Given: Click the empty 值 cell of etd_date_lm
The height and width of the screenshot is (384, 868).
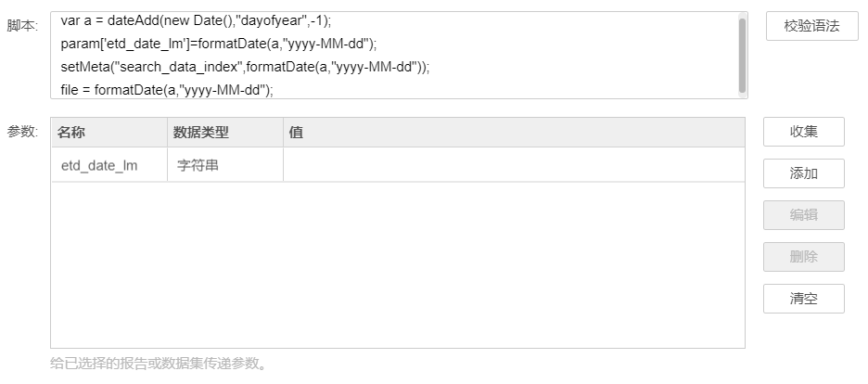Looking at the screenshot, I should [x=514, y=165].
